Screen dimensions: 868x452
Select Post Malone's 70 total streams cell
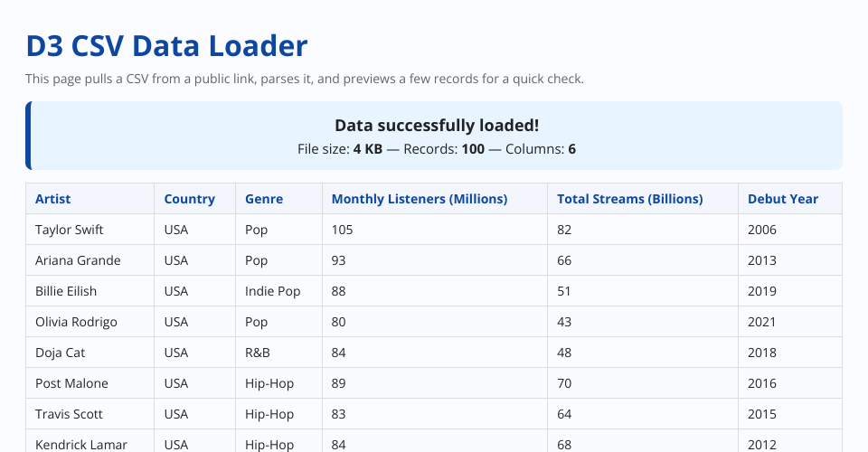tap(564, 383)
